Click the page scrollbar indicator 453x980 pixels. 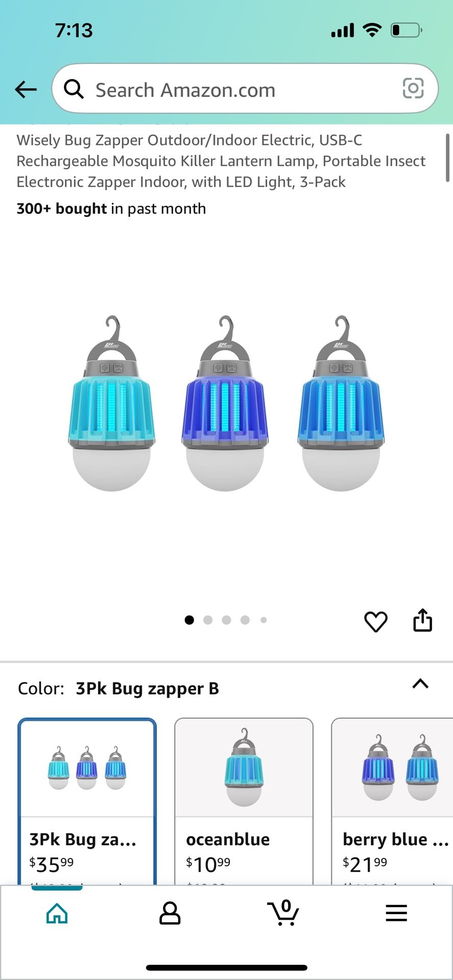click(x=447, y=158)
